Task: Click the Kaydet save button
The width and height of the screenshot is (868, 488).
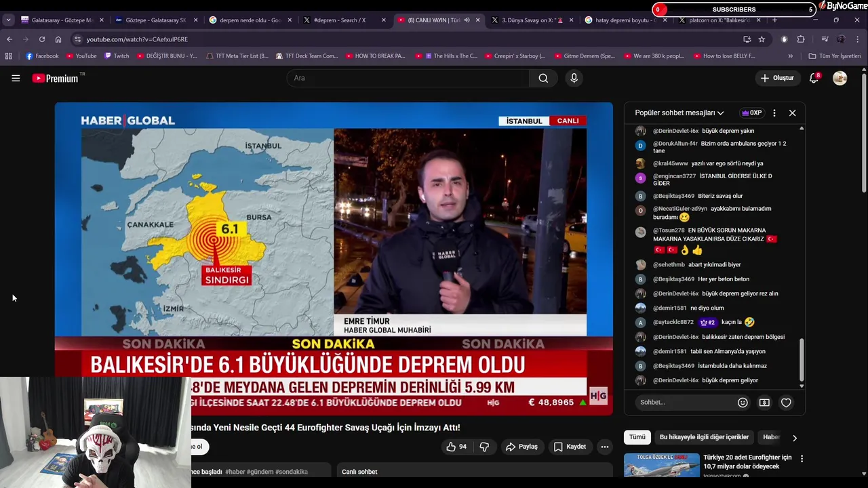Action: [569, 447]
